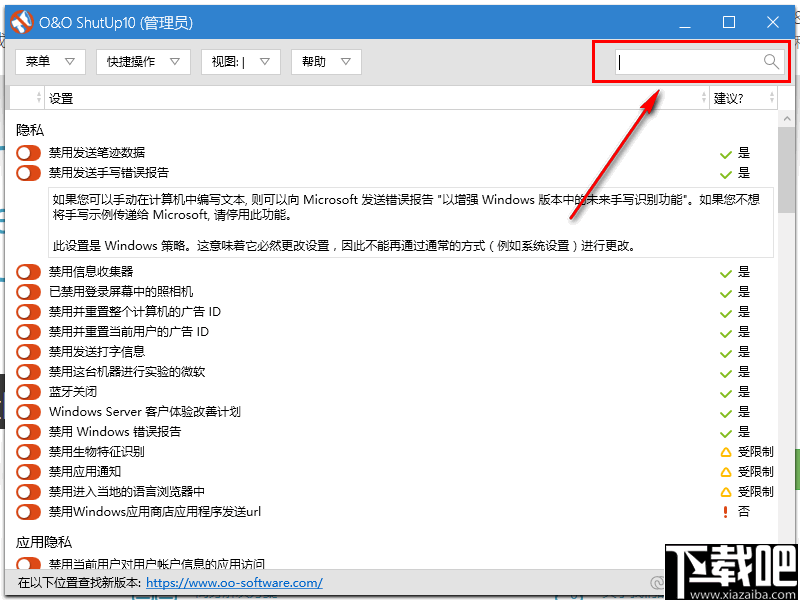800x600 pixels.
Task: Enable the 蓝牙关闭 toggle
Action: [x=27, y=391]
